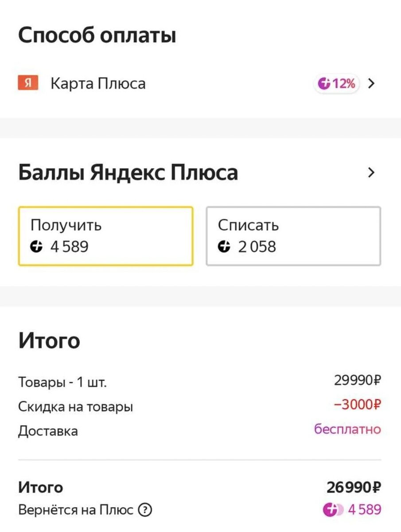This screenshot has height=532, width=401.
Task: Select the Списать 2 058 points option
Action: point(293,236)
